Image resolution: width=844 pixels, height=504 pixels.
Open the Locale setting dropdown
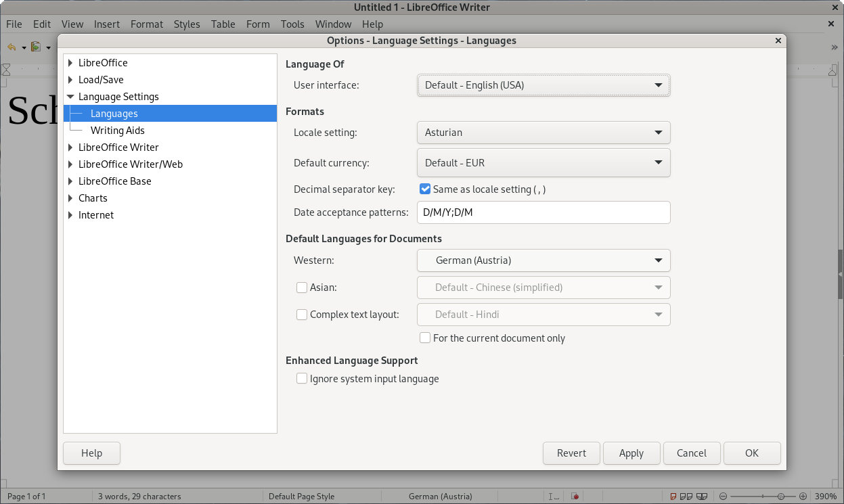click(x=543, y=133)
